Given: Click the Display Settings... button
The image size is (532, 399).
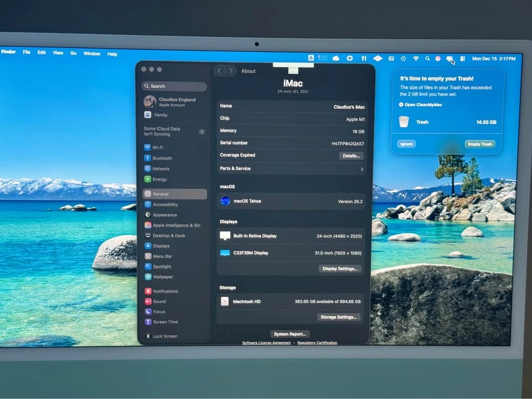Looking at the screenshot, I should coord(340,268).
